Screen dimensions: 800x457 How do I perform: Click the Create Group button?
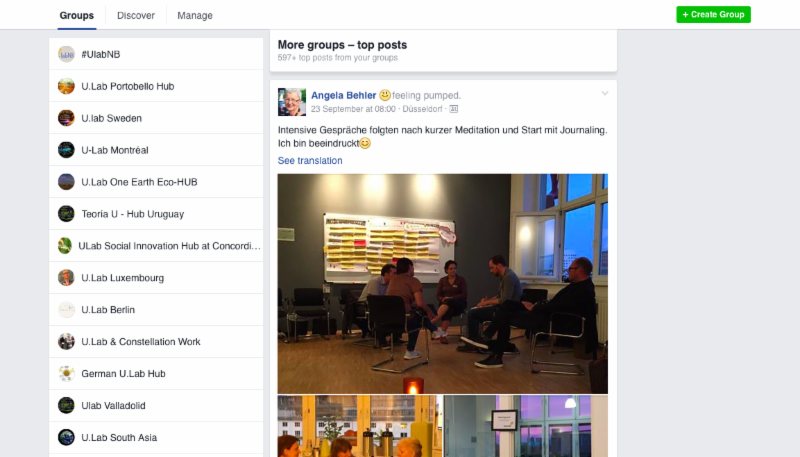tap(713, 14)
